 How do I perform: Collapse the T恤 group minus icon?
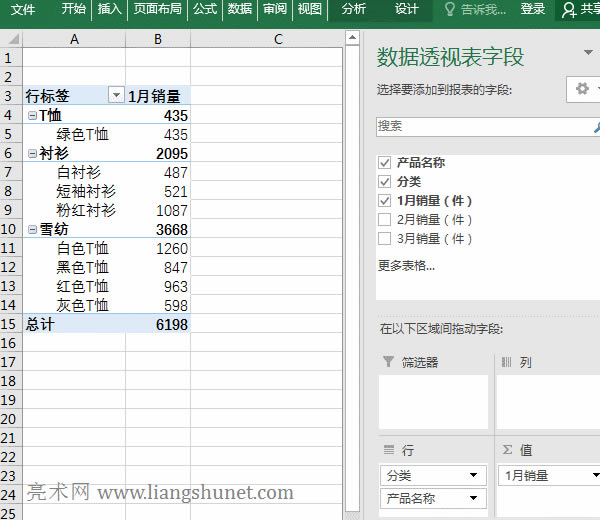click(x=32, y=116)
